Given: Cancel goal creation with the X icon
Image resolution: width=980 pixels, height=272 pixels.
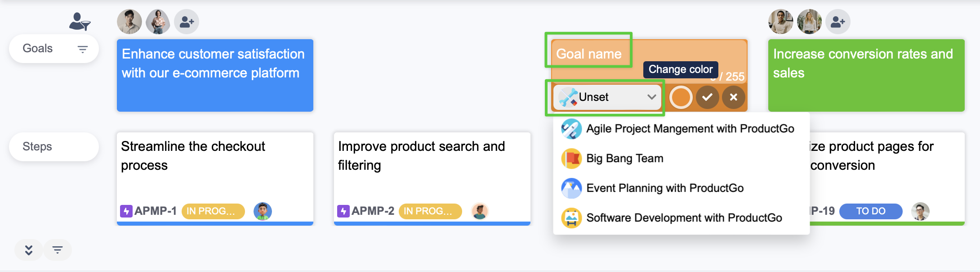Looking at the screenshot, I should pos(733,97).
